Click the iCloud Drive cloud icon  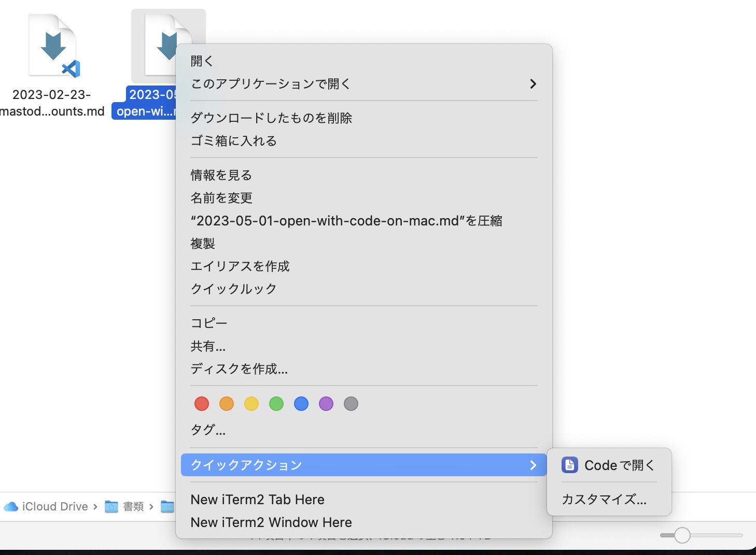[11, 506]
